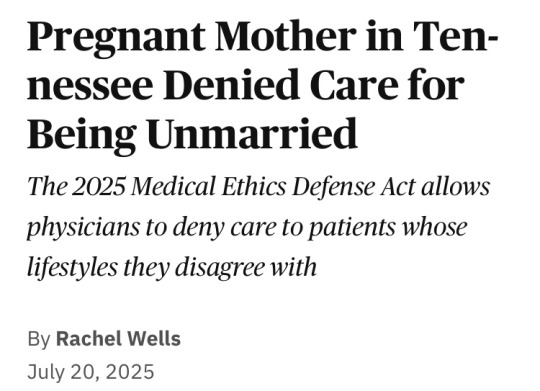
Task: Click "2025" in the italic subtitle
Action: coord(98,186)
